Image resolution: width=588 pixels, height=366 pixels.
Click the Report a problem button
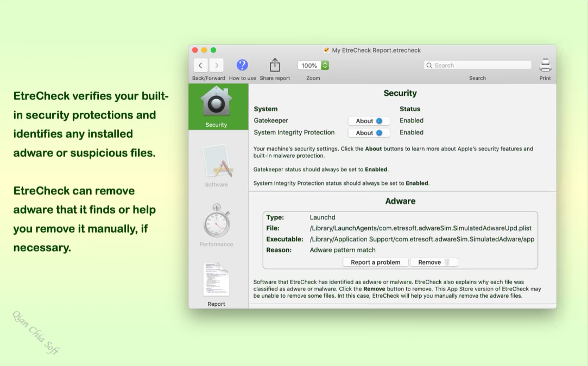[375, 262]
